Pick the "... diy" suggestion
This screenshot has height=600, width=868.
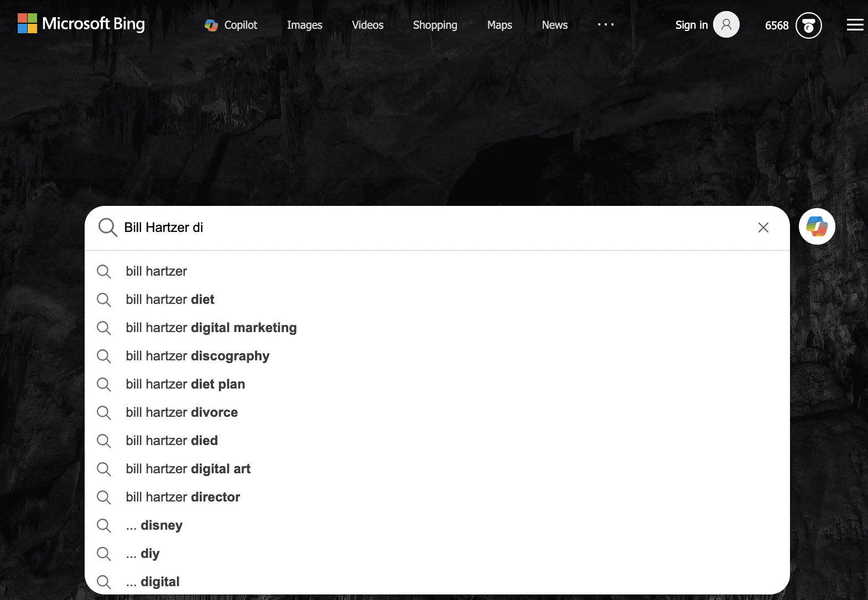pyautogui.click(x=437, y=554)
